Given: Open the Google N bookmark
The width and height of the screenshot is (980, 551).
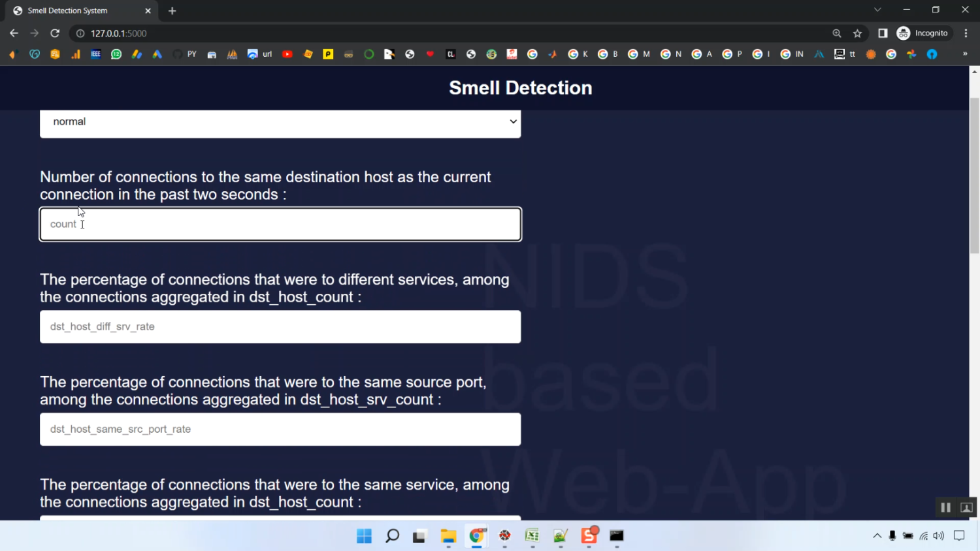Looking at the screenshot, I should (x=671, y=54).
